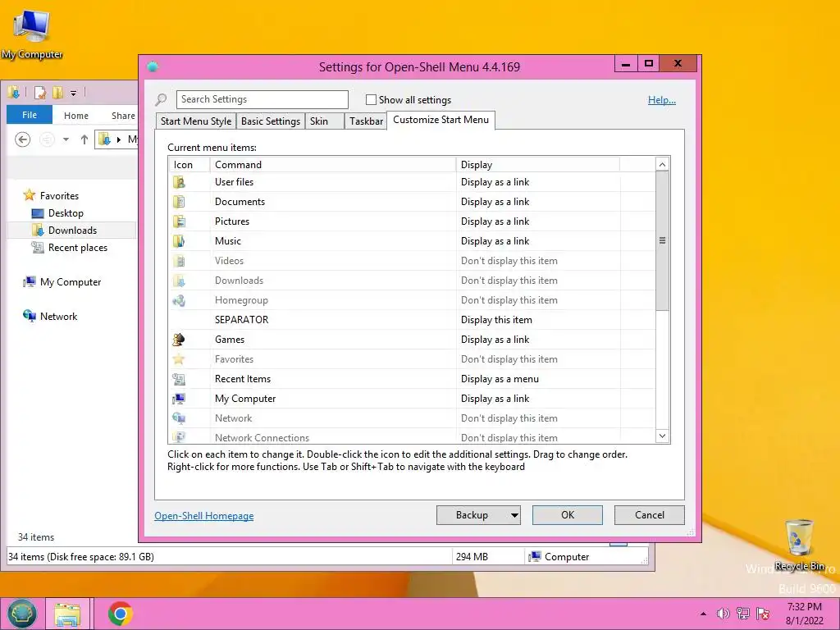The image size is (840, 630).
Task: Switch to the Taskbar tab
Action: pos(366,121)
